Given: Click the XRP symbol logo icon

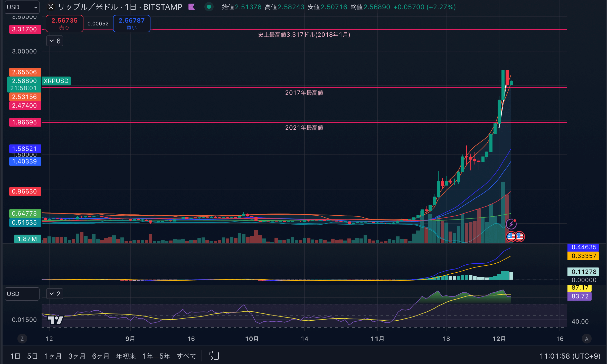Looking at the screenshot, I should (51, 7).
